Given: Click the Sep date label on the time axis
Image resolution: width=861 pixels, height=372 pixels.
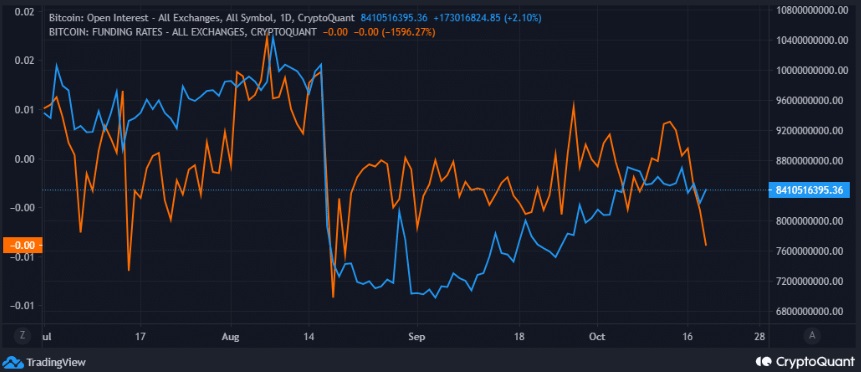Looking at the screenshot, I should [x=417, y=336].
